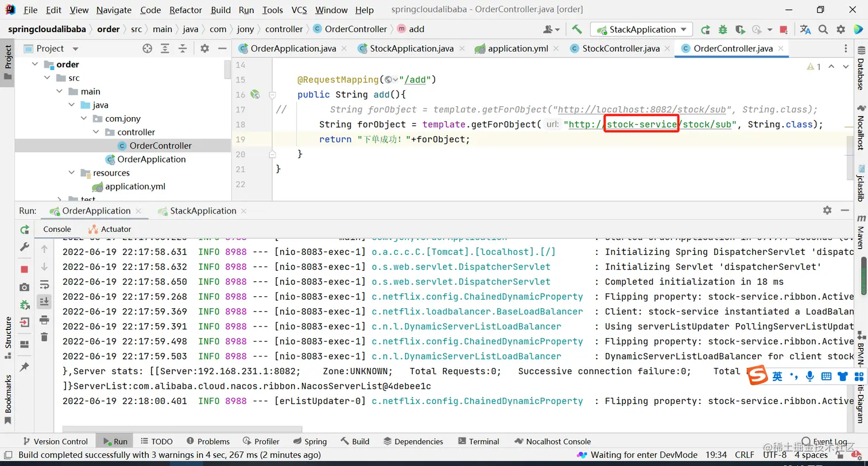Viewport: 868px width, 466px height.
Task: Locate the opened file in the Project tree
Action: 148,49
